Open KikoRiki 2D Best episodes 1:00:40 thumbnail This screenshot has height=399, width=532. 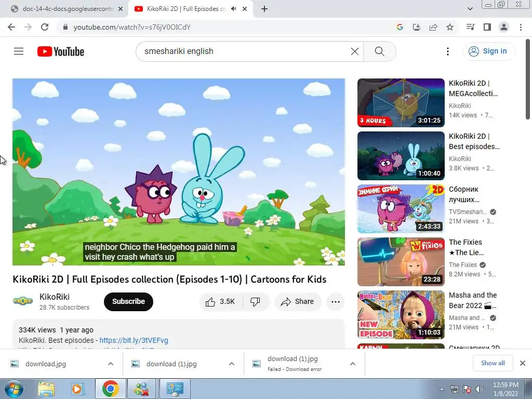(x=401, y=156)
